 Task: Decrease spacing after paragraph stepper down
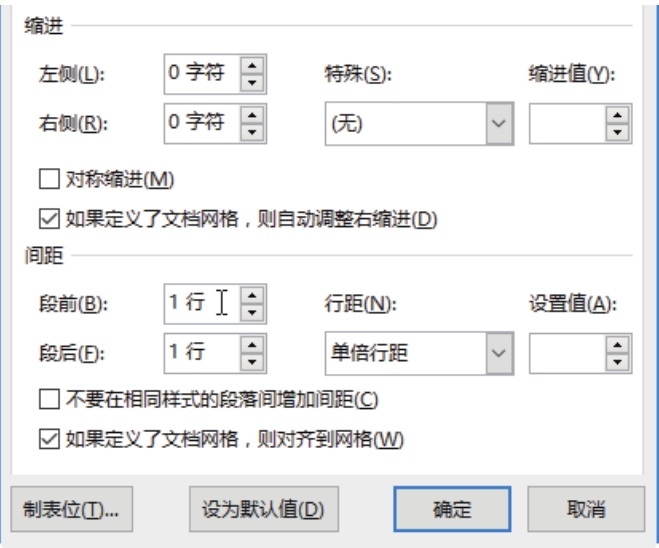click(252, 362)
